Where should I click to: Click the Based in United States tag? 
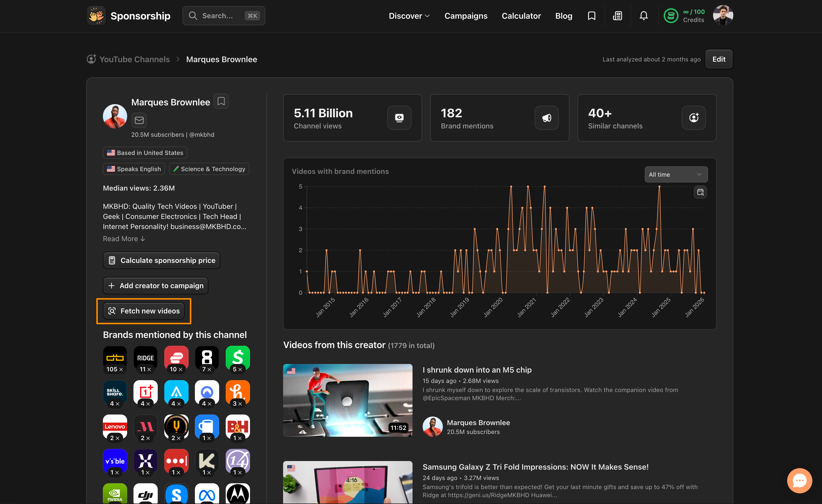(145, 153)
